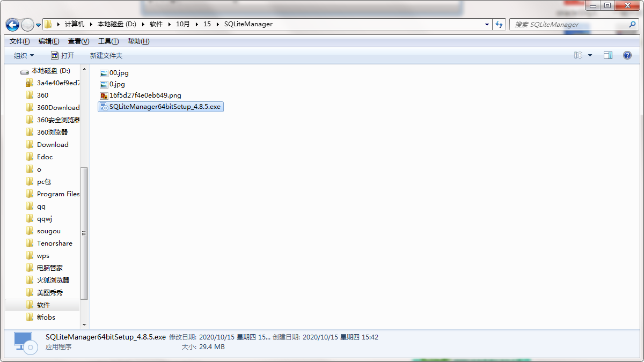Click the 打开 toolbar button
The height and width of the screenshot is (362, 644).
point(63,55)
